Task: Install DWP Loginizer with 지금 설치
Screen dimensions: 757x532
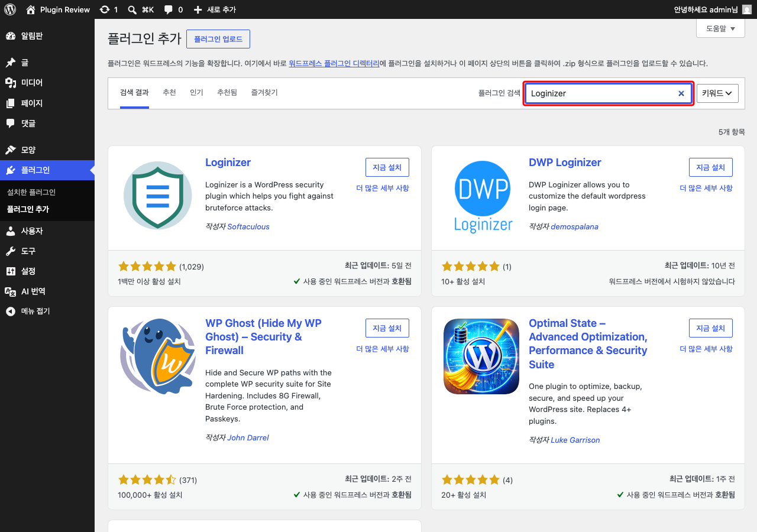Action: (x=711, y=167)
